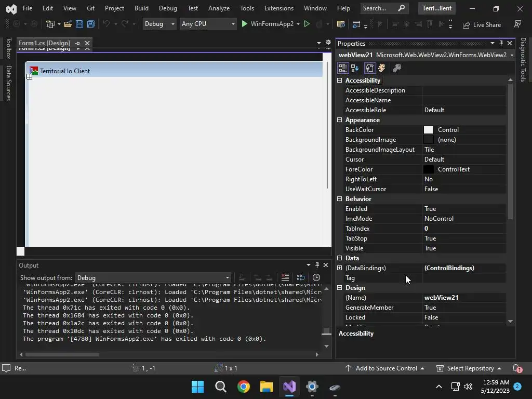532x399 pixels.
Task: Click Select Repository in status bar
Action: (x=469, y=368)
